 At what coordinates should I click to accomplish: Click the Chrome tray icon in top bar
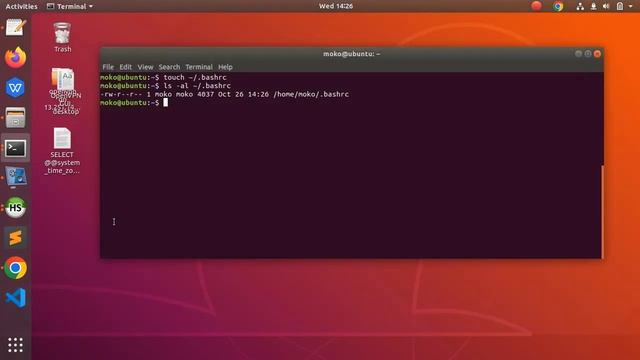pyautogui.click(x=558, y=6)
